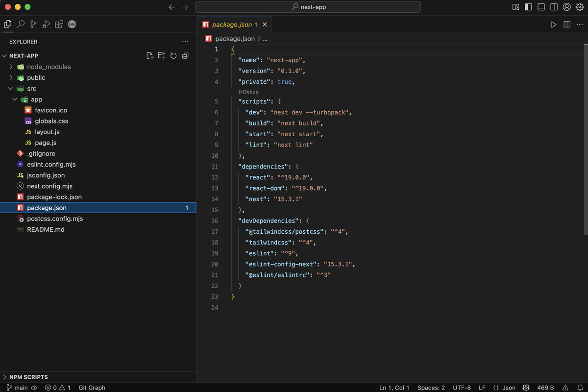
Task: Open the Manage gear icon
Action: tap(580, 7)
